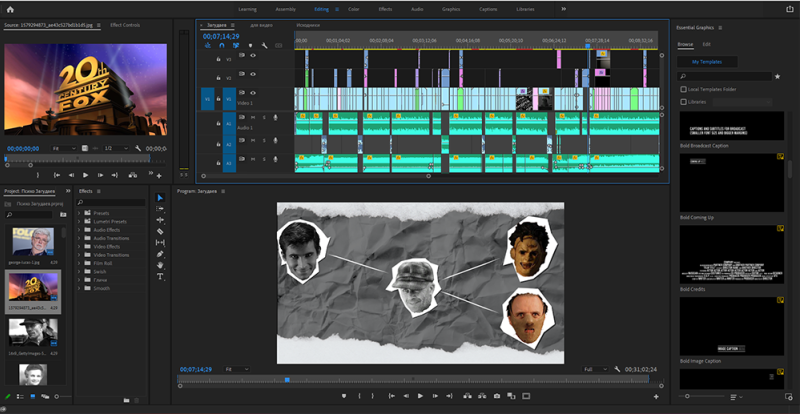This screenshot has height=414, width=800.
Task: Click Quick Export share icon
Action: coord(790,9)
